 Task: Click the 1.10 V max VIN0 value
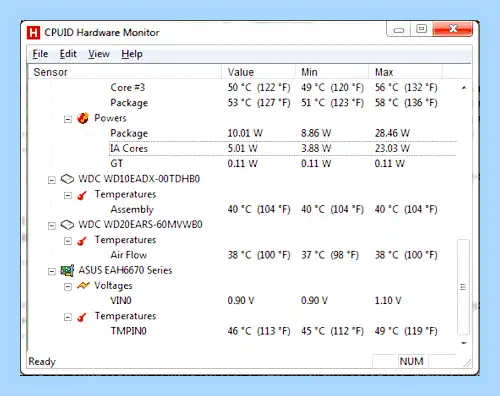point(388,301)
